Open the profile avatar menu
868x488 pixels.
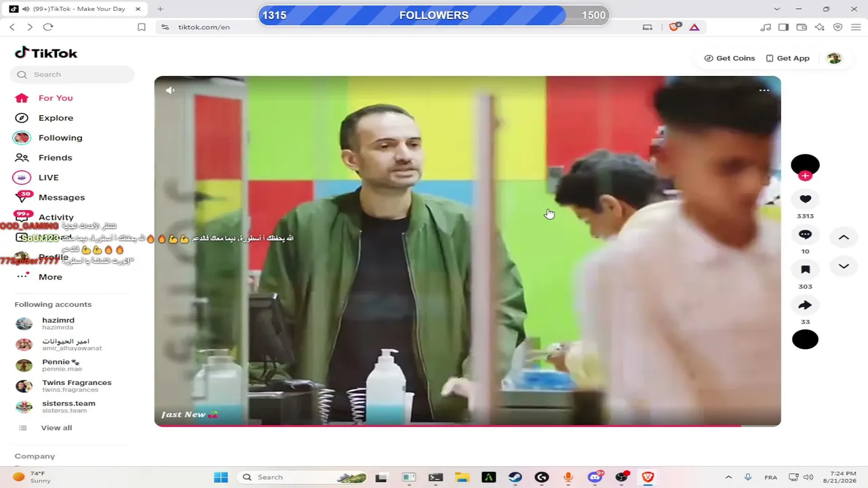tap(834, 58)
